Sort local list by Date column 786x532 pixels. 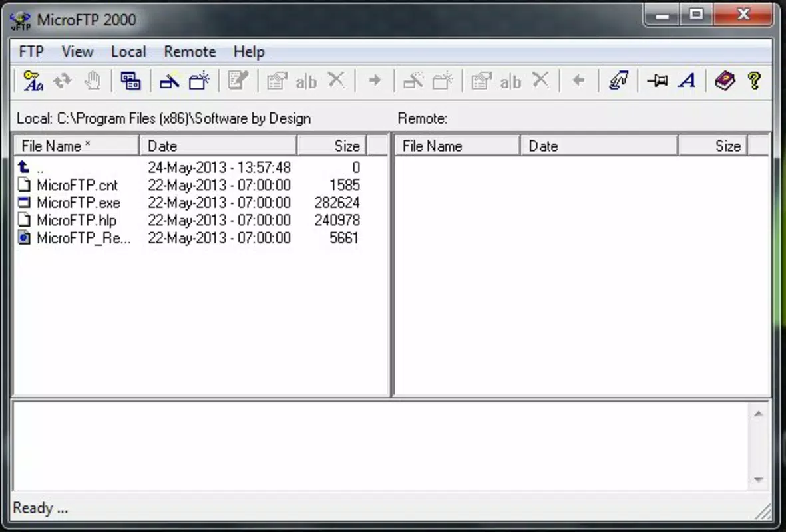(218, 146)
